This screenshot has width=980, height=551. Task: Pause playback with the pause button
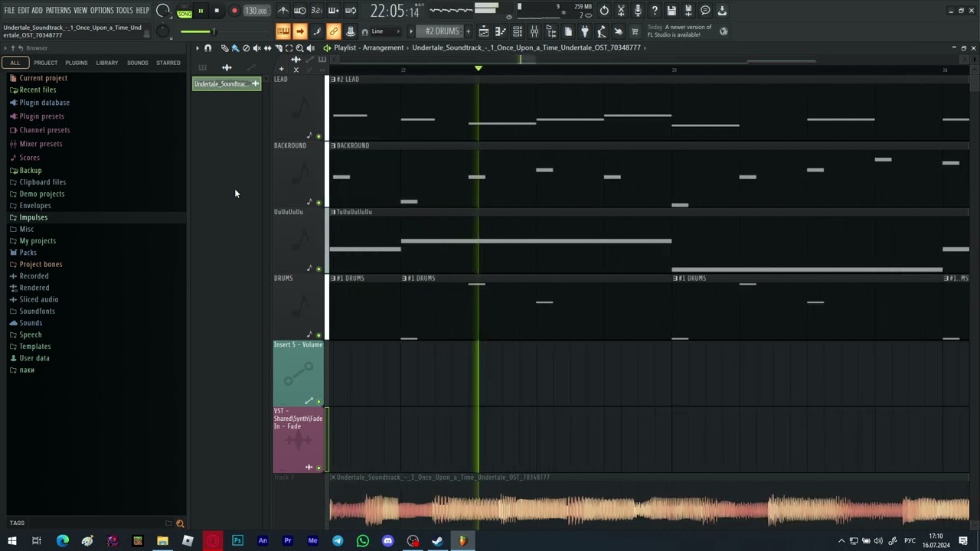pos(201,11)
